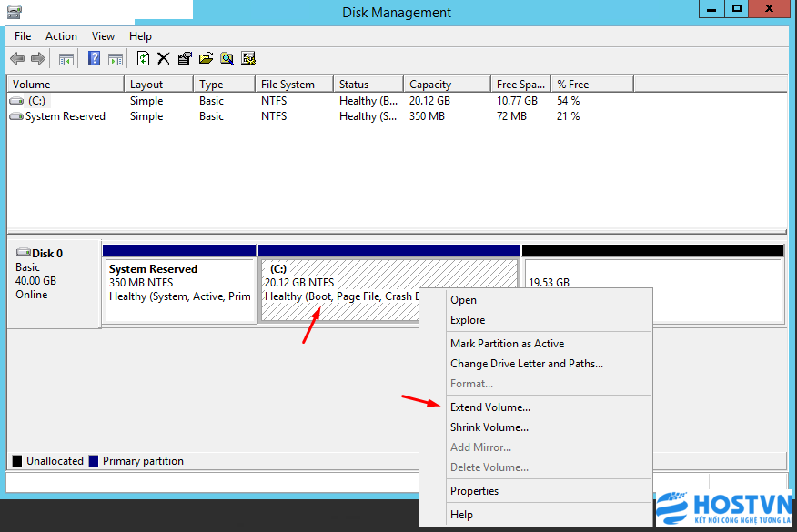Open the blue Help question-mark icon

[94, 58]
